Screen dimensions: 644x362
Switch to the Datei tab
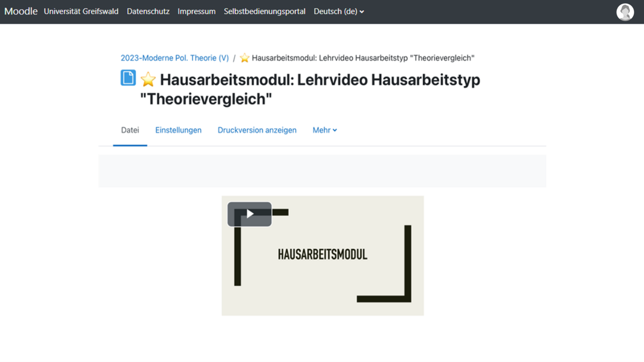(130, 130)
